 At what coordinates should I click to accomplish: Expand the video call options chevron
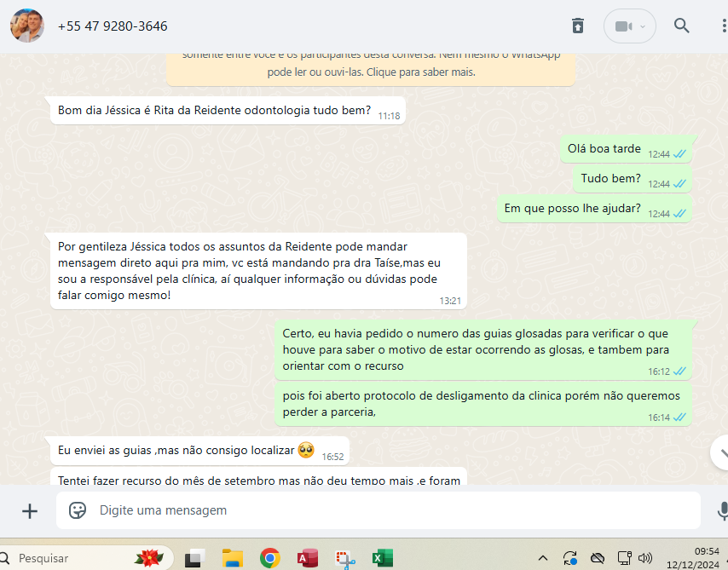click(x=643, y=26)
